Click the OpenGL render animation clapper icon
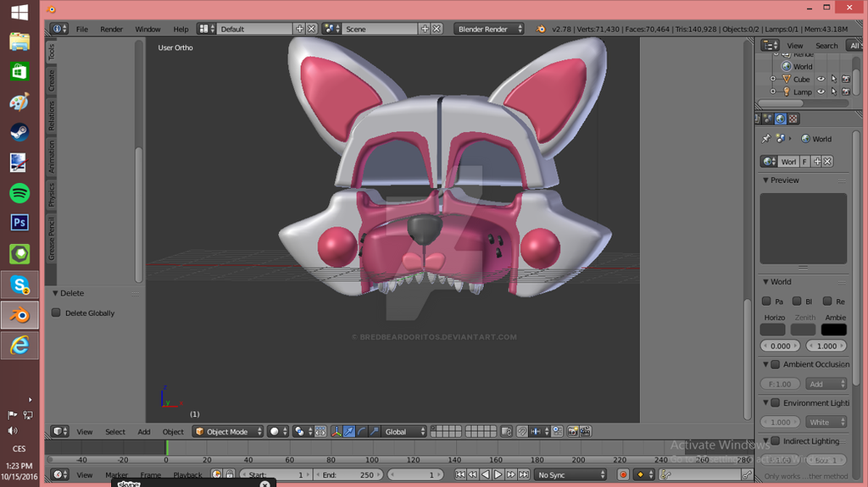This screenshot has height=487, width=868. (x=585, y=432)
